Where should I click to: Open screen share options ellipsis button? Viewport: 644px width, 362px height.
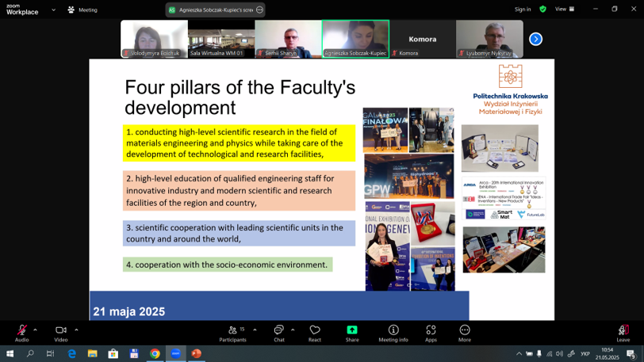(259, 10)
